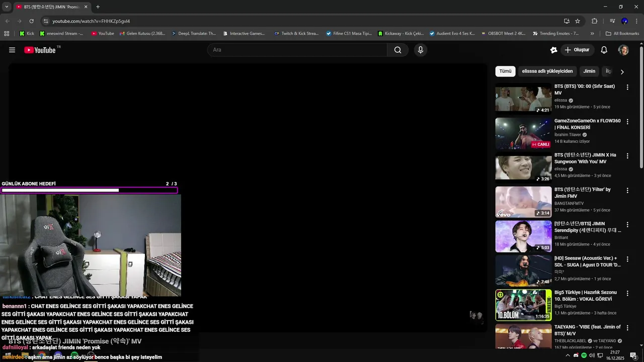
Task: Open YouTube notifications bell
Action: (x=604, y=50)
